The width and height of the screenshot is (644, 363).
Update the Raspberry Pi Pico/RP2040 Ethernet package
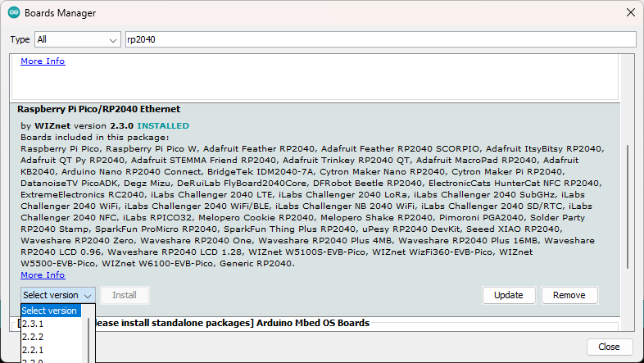[x=509, y=295]
